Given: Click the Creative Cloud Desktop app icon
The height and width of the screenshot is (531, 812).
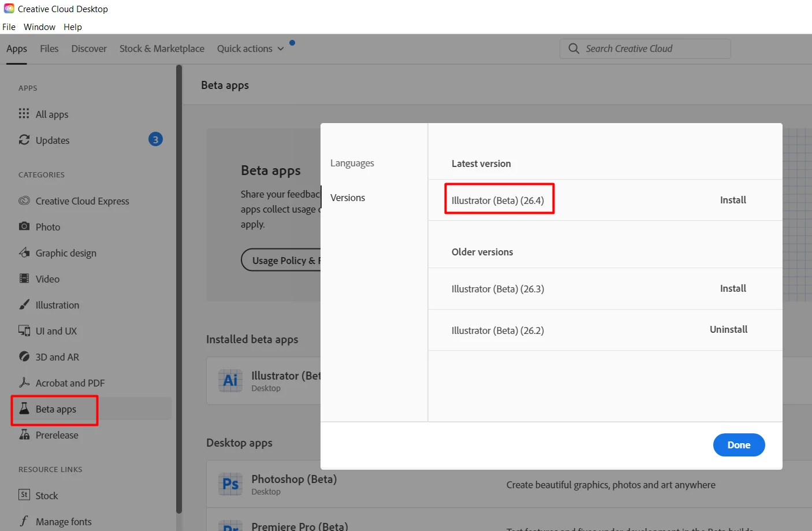Looking at the screenshot, I should click(9, 9).
